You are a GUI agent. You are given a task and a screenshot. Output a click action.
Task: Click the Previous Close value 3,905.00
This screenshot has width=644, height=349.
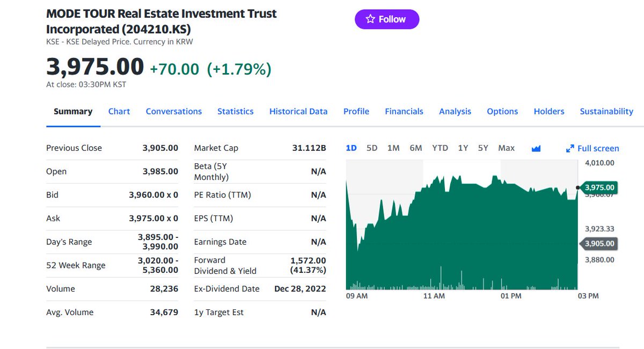[x=160, y=148]
